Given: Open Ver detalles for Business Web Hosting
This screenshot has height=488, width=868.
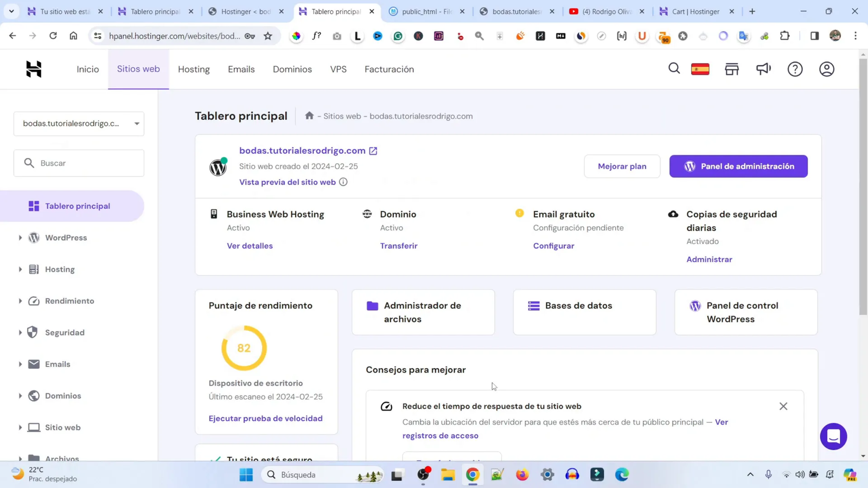Looking at the screenshot, I should pyautogui.click(x=250, y=246).
